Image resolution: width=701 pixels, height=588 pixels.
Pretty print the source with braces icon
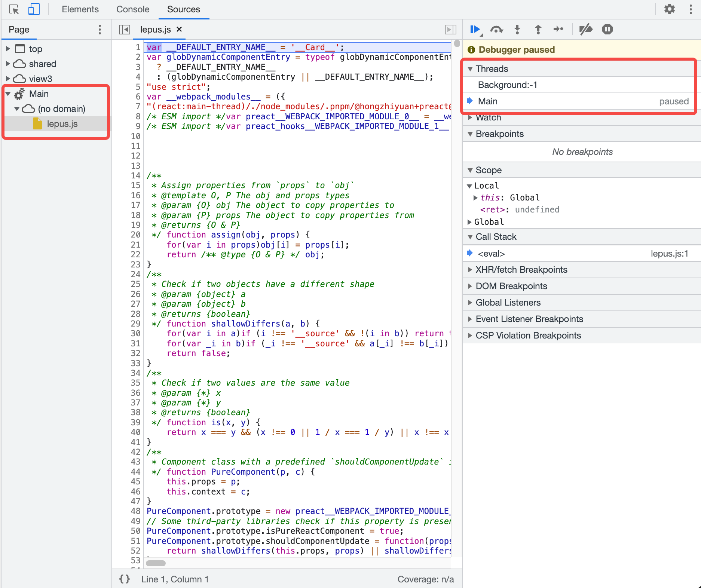(x=125, y=579)
